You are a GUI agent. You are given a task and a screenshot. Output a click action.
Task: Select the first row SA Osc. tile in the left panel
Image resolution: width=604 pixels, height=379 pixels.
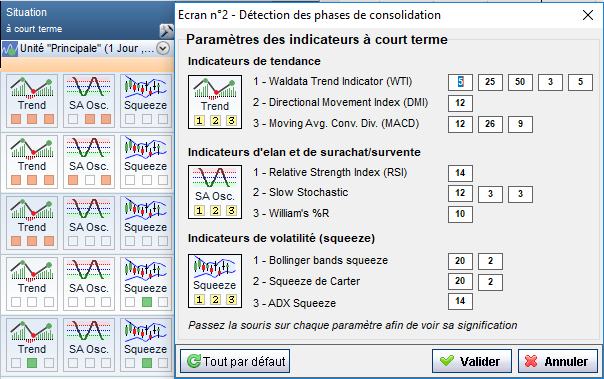[x=89, y=101]
